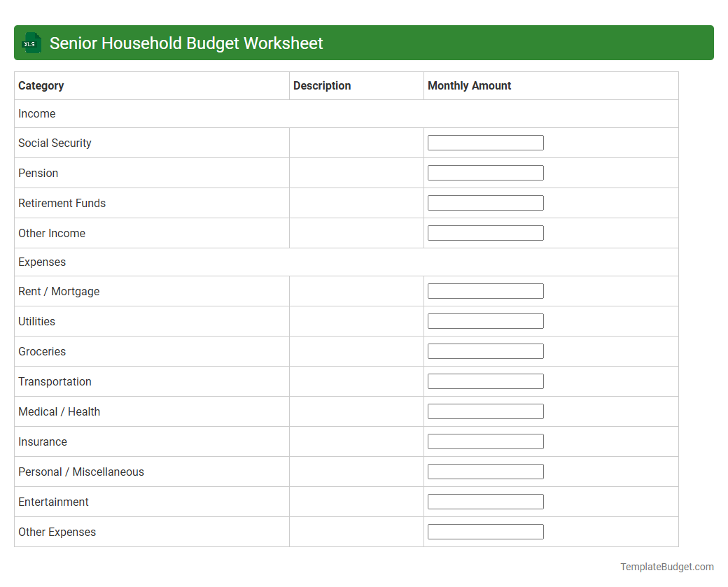Viewport: 728px width, 587px height.
Task: Click the Utilities monthly amount box
Action: pos(485,320)
